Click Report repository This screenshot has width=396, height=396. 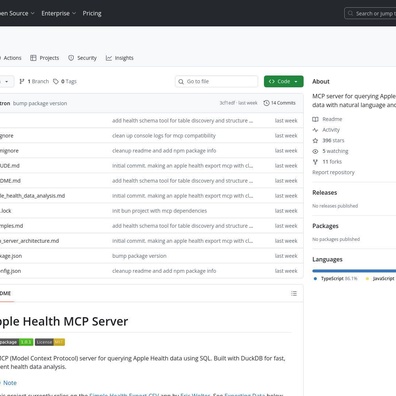point(333,172)
